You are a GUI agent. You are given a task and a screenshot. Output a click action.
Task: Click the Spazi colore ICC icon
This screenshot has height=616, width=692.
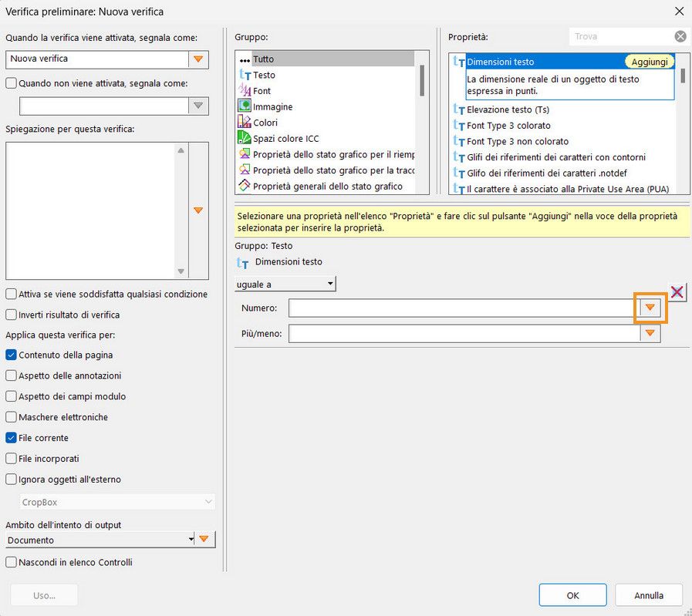point(245,137)
